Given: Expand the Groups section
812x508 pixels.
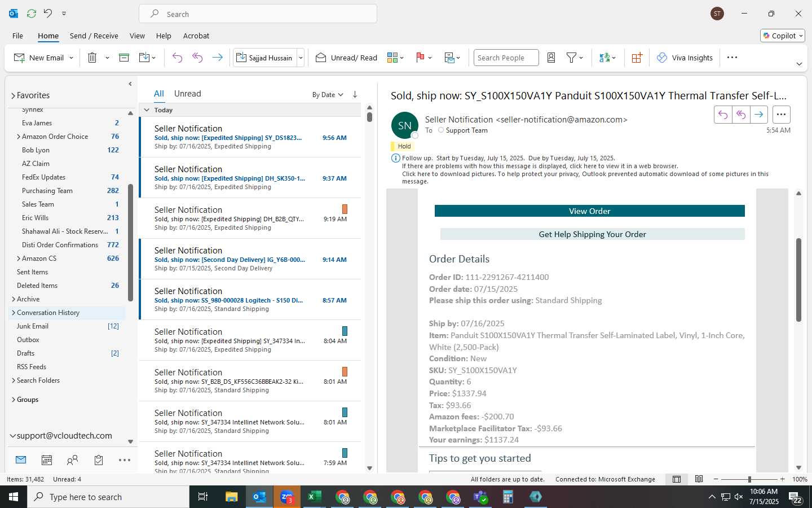Looking at the screenshot, I should (14, 400).
